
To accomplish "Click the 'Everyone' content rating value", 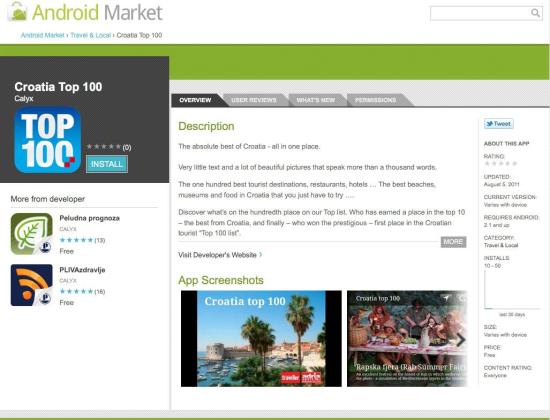I will [495, 375].
